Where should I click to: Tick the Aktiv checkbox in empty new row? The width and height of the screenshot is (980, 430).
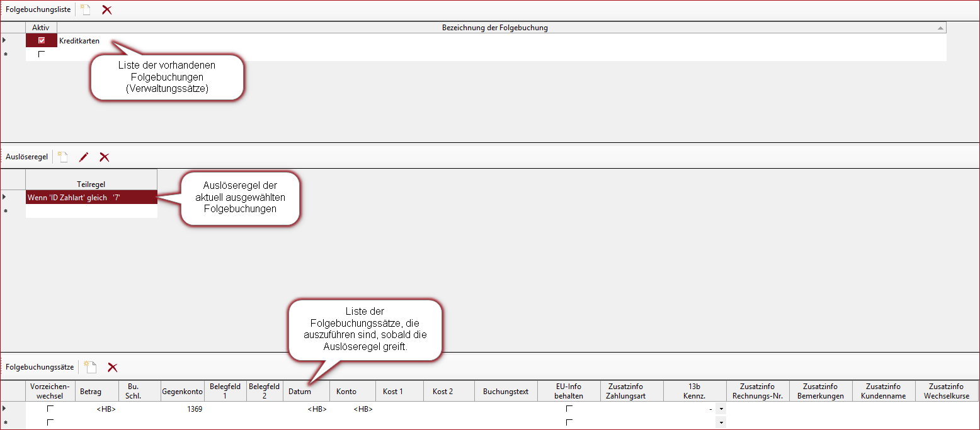click(42, 54)
